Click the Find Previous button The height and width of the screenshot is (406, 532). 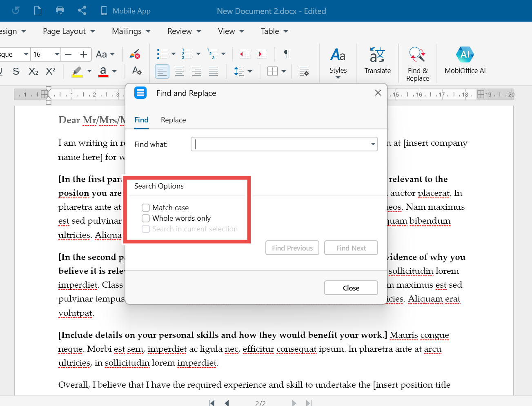292,248
